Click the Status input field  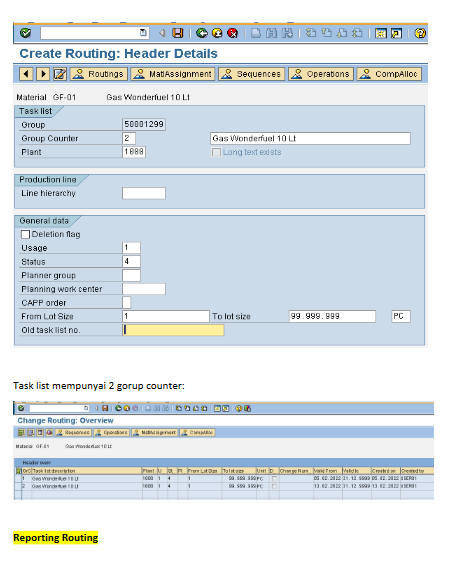(131, 262)
